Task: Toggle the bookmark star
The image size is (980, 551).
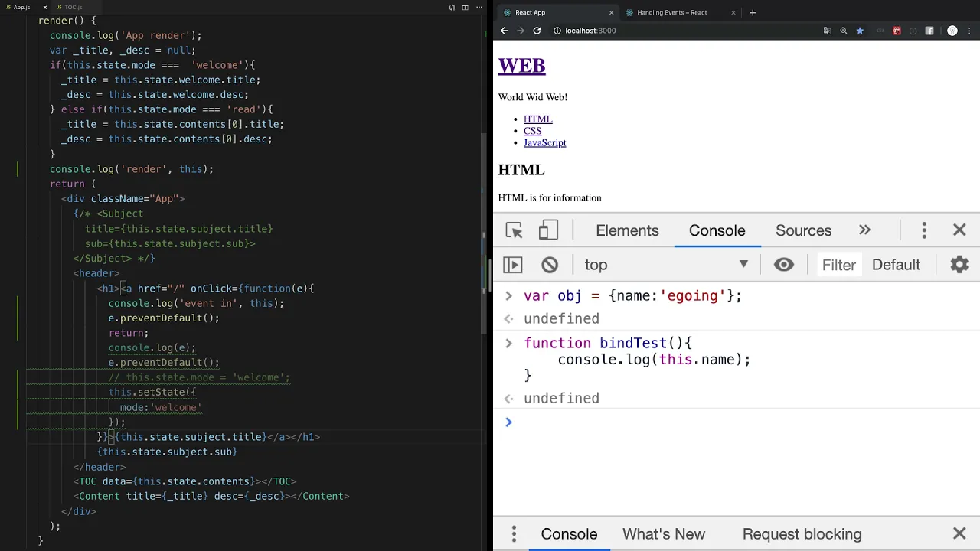Action: pos(860,31)
